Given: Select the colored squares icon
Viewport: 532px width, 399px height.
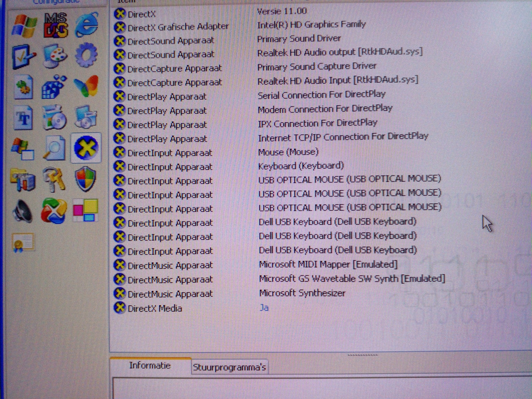Looking at the screenshot, I should coord(86,210).
